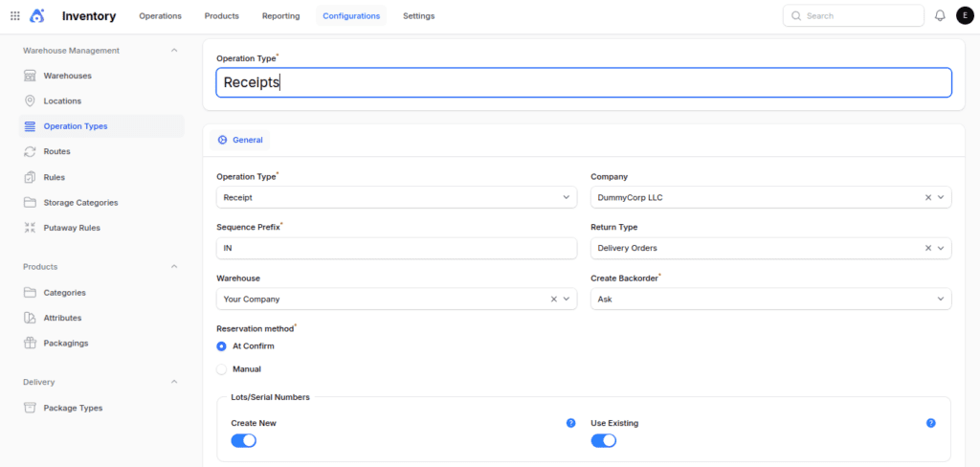Click the top Search box

(x=853, y=15)
